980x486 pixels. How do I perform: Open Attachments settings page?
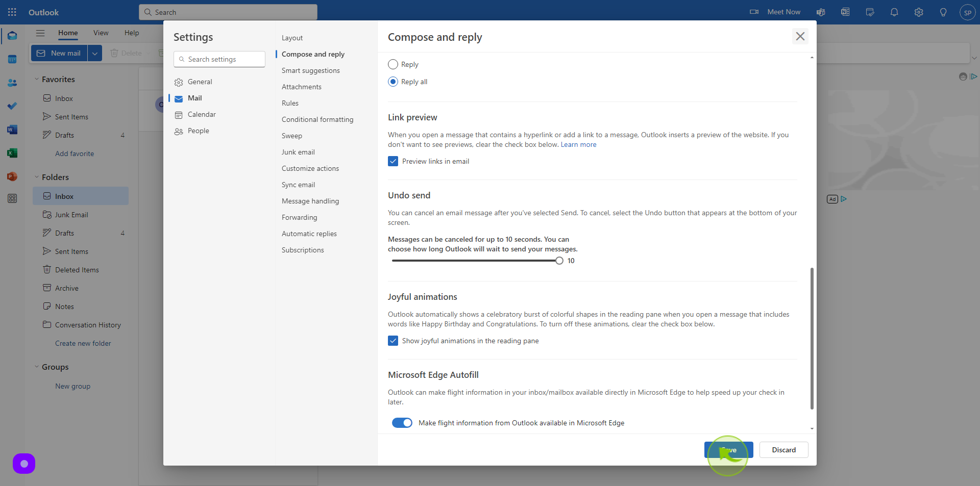(x=301, y=87)
